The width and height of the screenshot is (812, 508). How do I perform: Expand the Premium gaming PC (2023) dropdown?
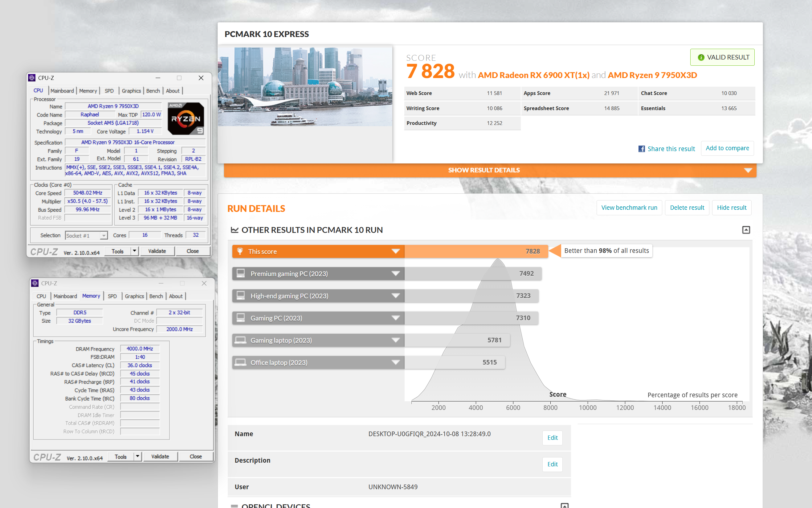tap(396, 274)
